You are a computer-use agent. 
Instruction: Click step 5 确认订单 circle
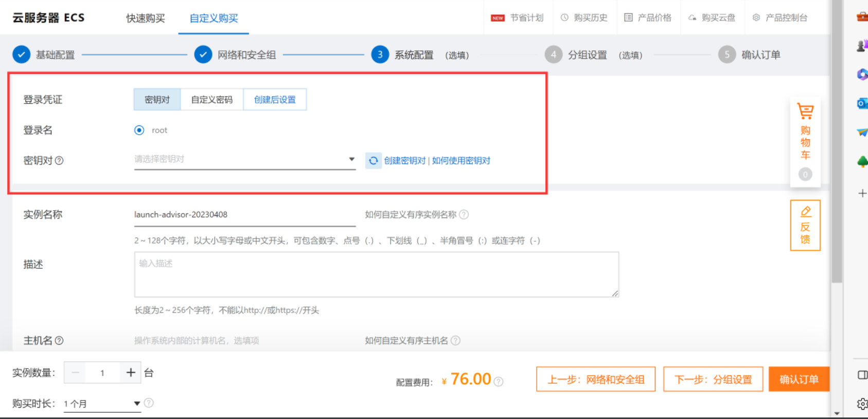tap(727, 54)
